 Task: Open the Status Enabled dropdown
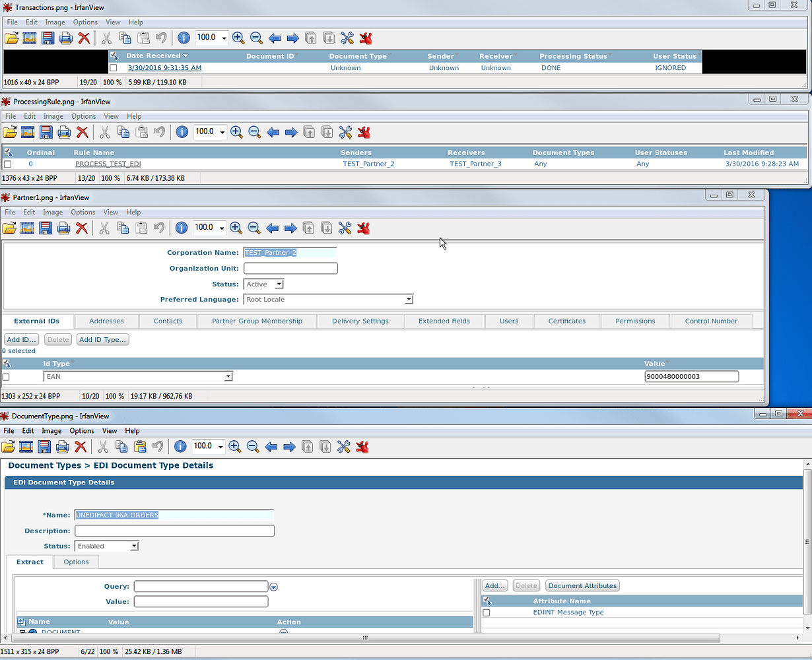click(134, 546)
